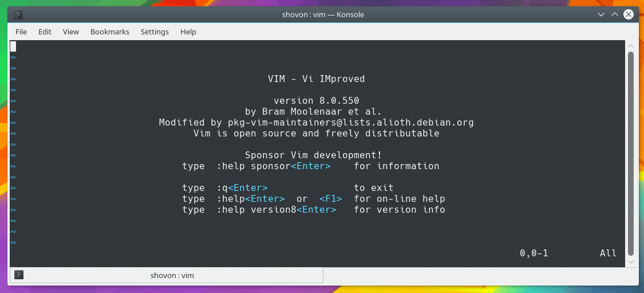Viewport: 644px width, 293px height.
Task: Click the 'version 8.0.550' text
Action: 316,100
